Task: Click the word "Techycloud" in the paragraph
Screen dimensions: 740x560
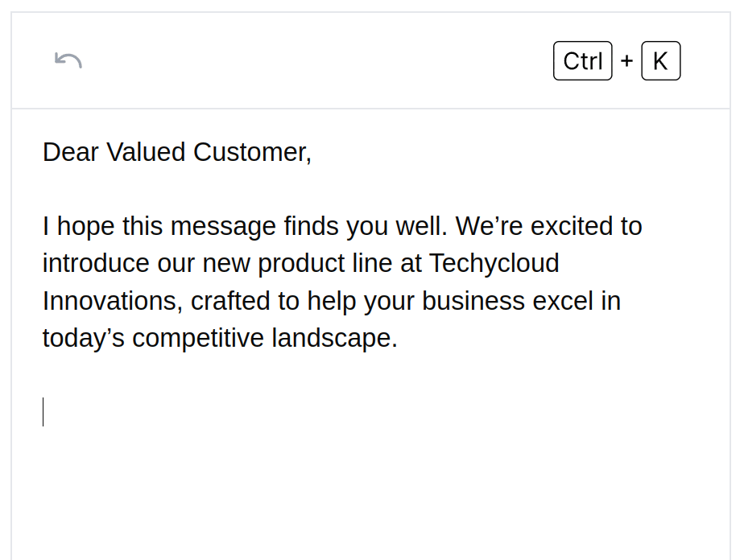Action: click(494, 263)
